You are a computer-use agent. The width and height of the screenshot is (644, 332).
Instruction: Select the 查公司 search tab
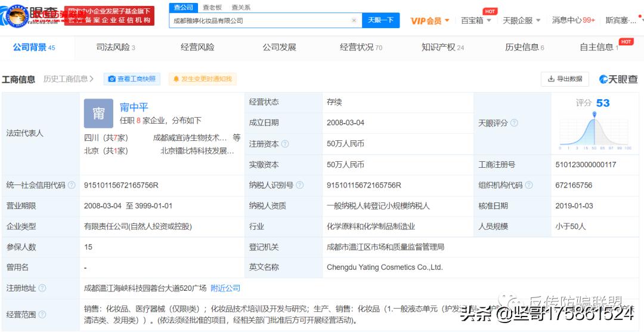pyautogui.click(x=183, y=7)
